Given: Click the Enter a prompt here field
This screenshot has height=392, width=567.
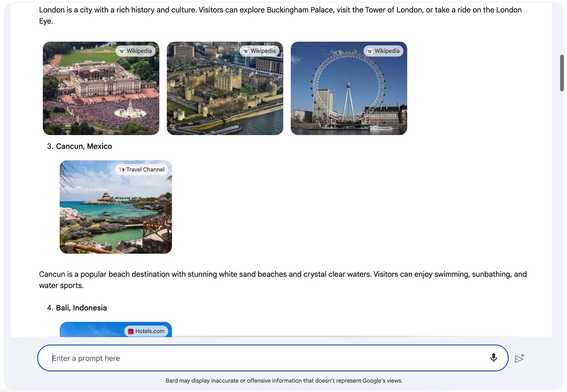Looking at the screenshot, I should pyautogui.click(x=273, y=358).
